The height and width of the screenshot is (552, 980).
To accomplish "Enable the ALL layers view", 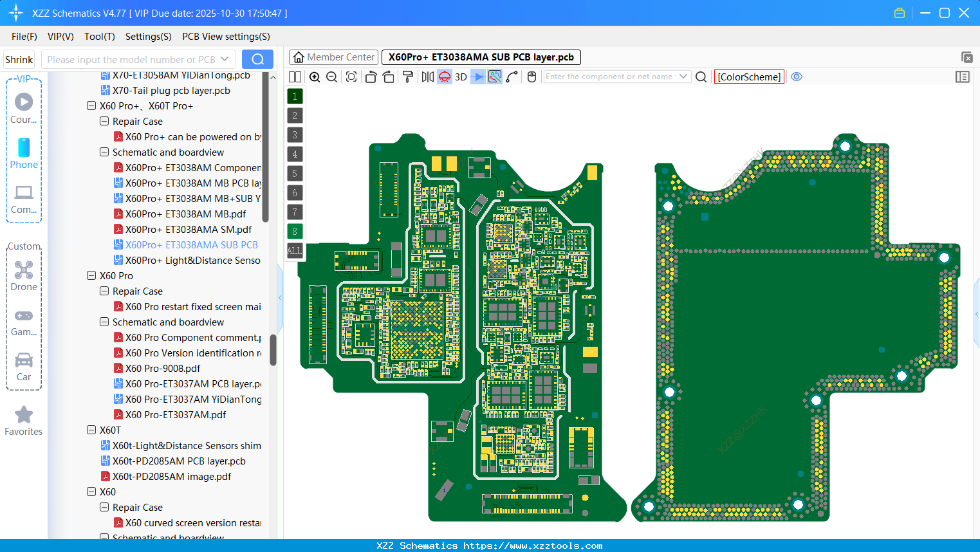I will [x=294, y=250].
